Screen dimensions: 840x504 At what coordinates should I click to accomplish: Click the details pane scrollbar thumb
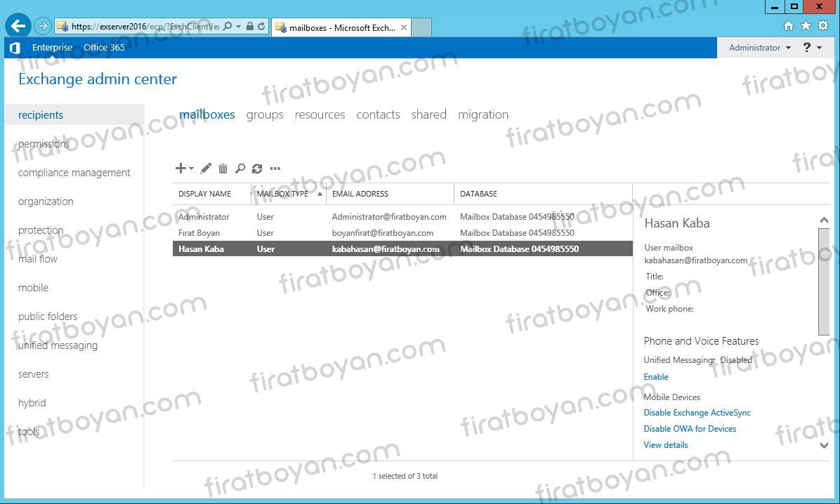coord(824,281)
